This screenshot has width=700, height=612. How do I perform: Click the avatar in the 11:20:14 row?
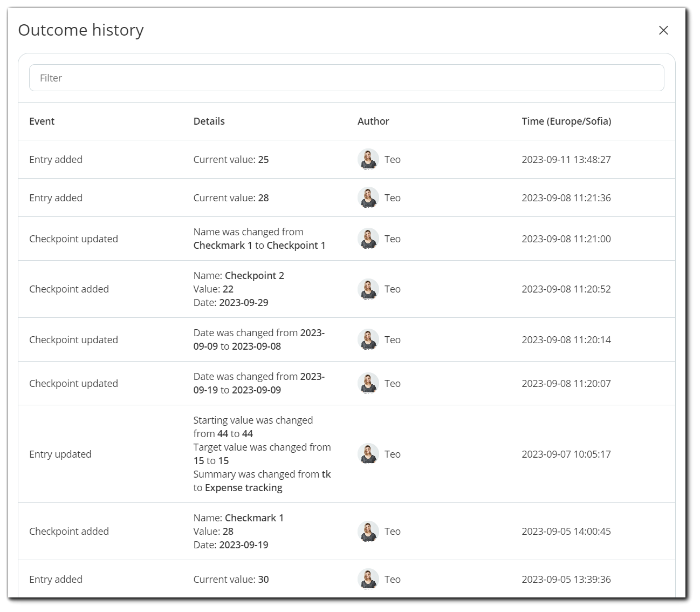coord(368,339)
